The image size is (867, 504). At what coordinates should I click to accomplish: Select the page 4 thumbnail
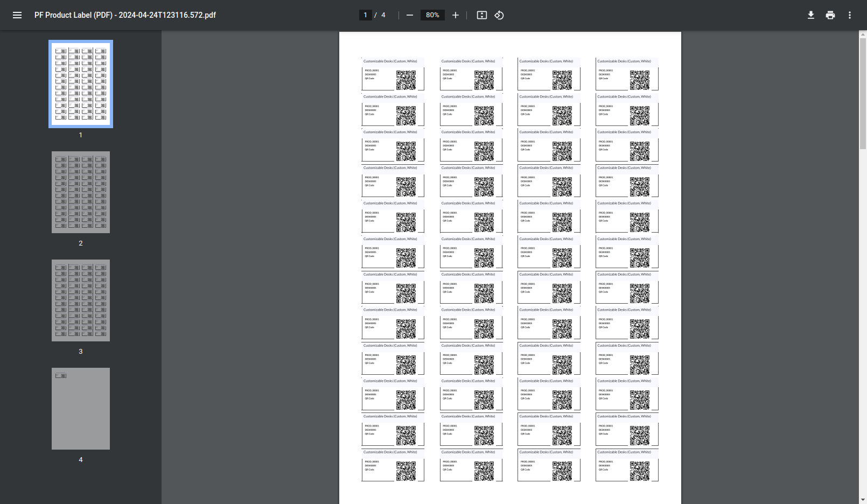pos(80,409)
